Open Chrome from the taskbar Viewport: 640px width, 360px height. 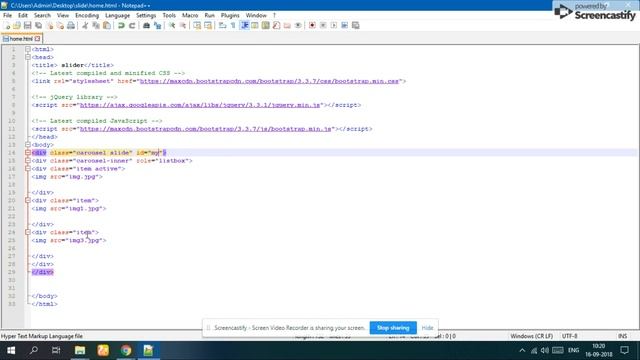pos(126,350)
